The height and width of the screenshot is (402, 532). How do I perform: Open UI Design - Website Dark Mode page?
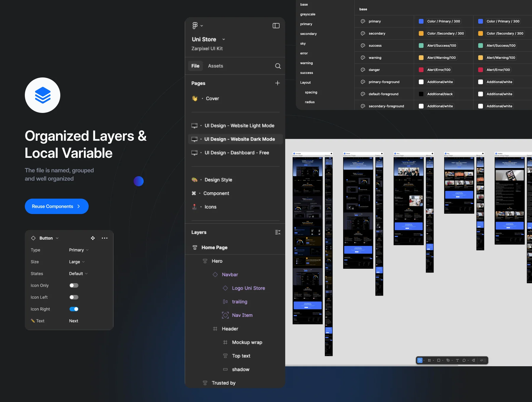point(235,139)
